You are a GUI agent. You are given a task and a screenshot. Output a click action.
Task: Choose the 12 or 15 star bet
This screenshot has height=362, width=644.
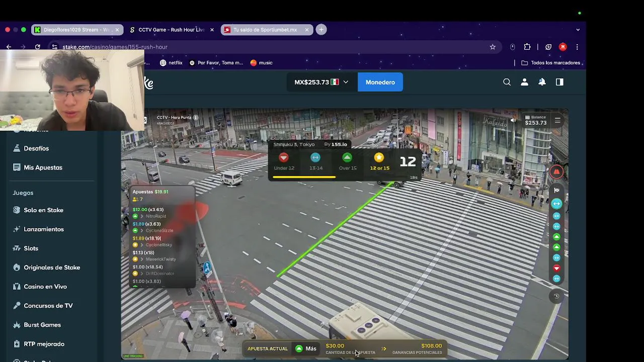(379, 162)
